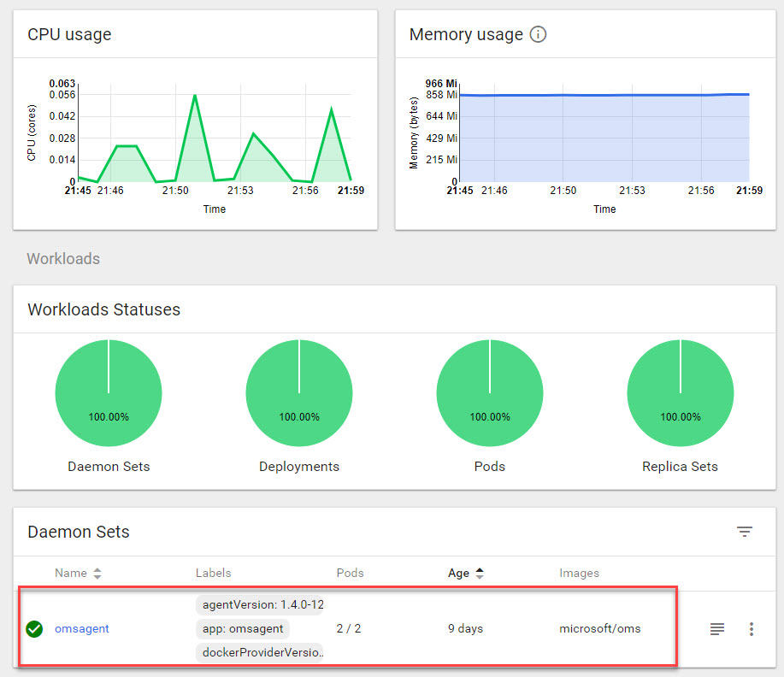
Task: Click the green status checkmark beside omsagent
Action: 34,629
